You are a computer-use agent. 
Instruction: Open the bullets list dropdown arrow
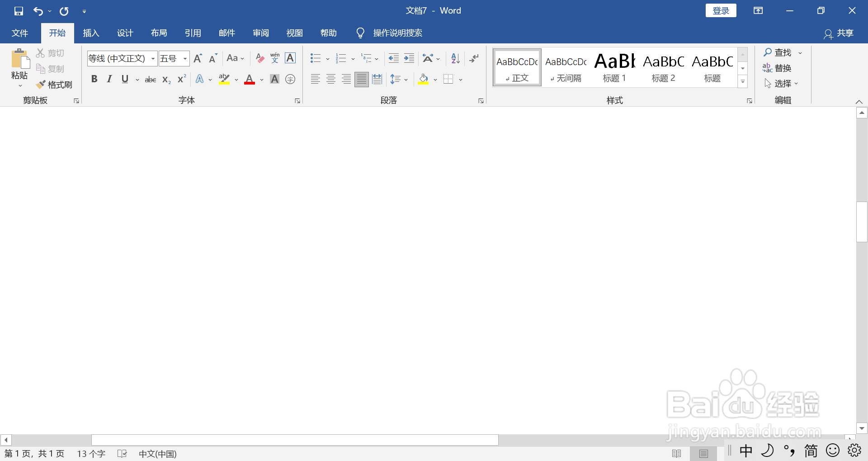tap(328, 59)
